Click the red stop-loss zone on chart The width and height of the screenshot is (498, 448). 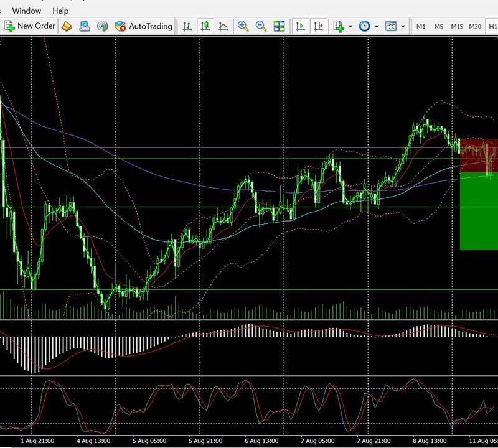pyautogui.click(x=479, y=156)
